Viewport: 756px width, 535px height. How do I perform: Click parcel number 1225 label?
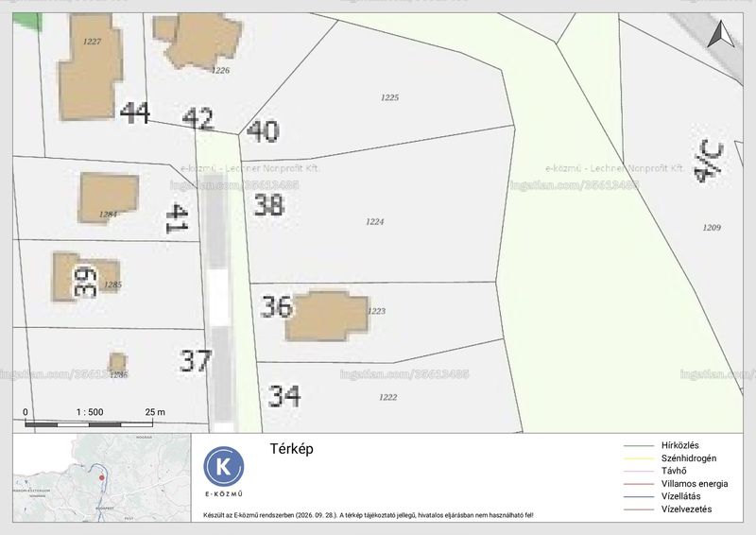pos(389,97)
